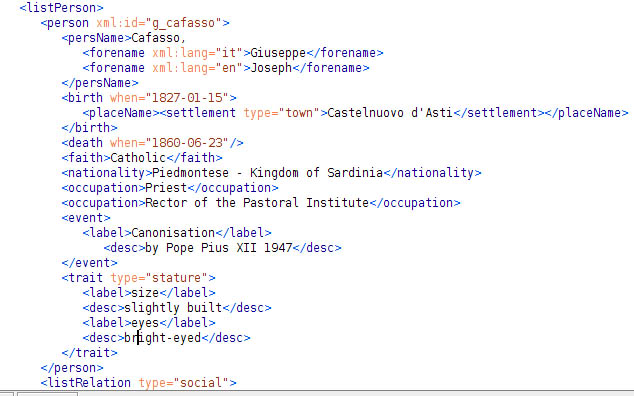
Task: Click the xml:lang value "en"
Action: 229,68
